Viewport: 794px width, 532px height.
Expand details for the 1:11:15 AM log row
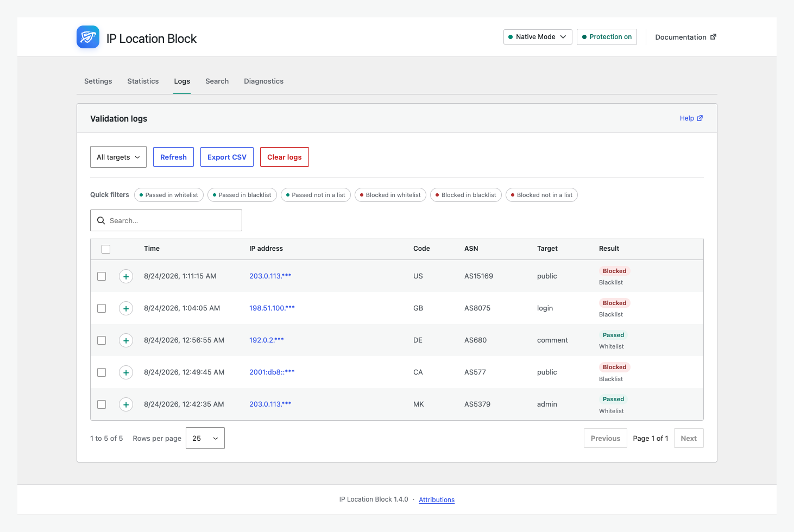tap(126, 276)
